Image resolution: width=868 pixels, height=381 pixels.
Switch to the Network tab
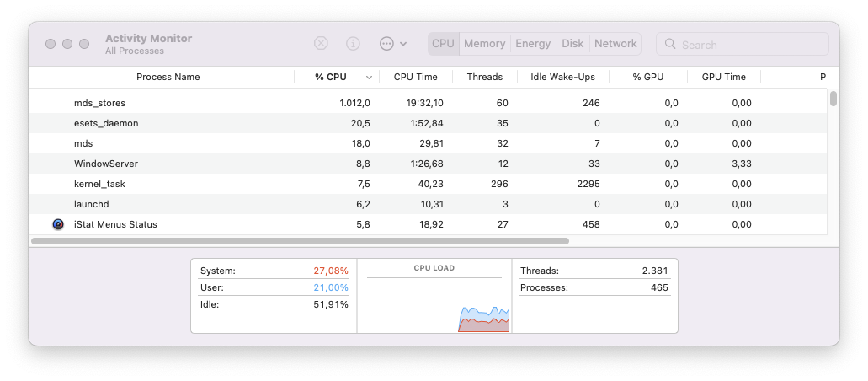[615, 44]
